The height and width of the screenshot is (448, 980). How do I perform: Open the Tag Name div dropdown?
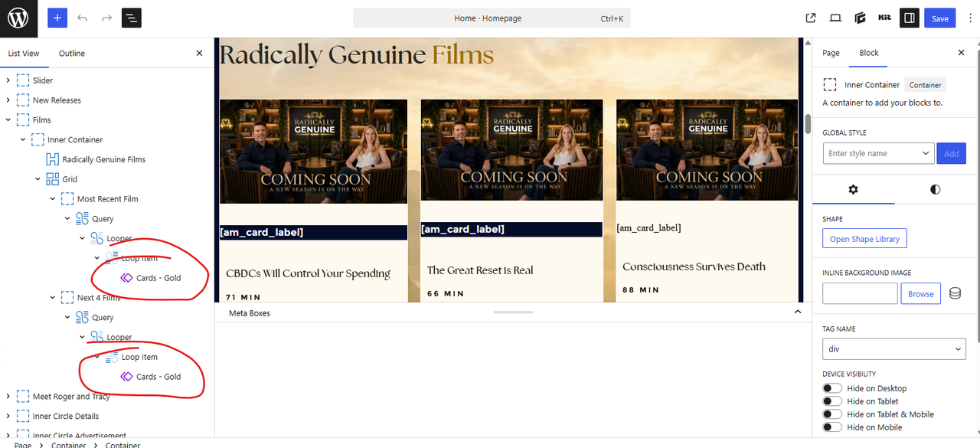(x=894, y=349)
